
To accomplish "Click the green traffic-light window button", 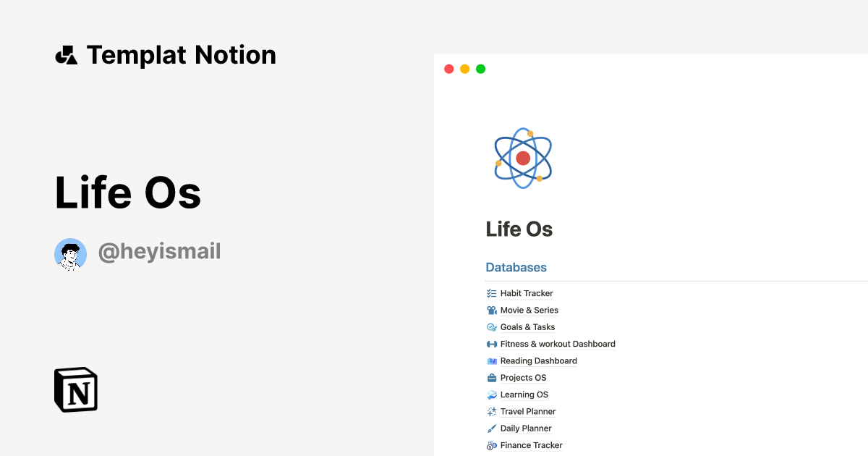I will click(x=480, y=69).
